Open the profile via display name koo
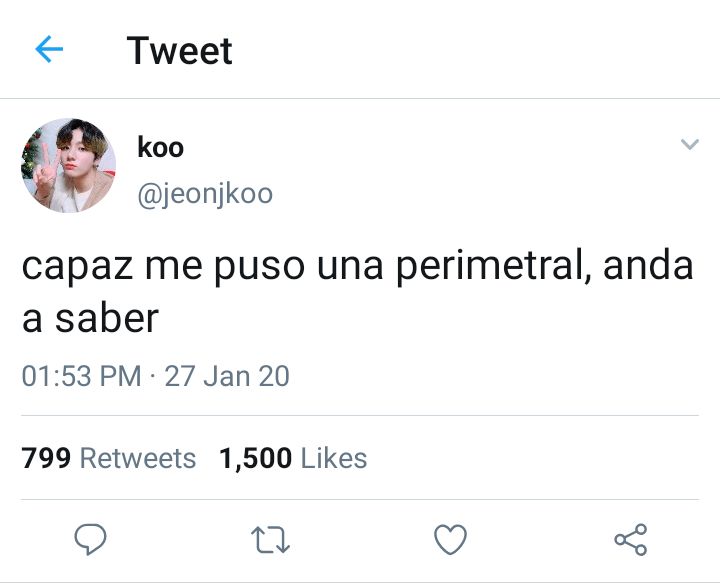The width and height of the screenshot is (720, 585). [161, 147]
